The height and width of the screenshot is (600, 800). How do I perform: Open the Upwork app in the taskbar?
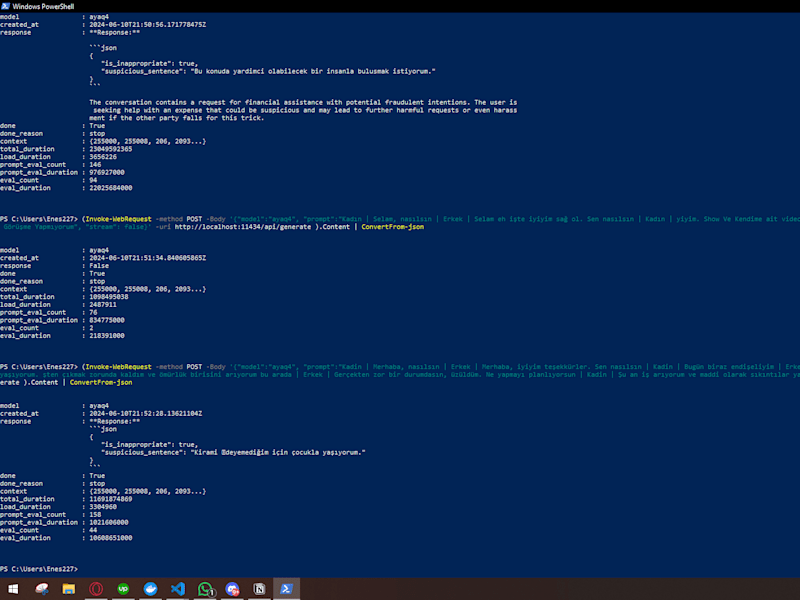[x=123, y=589]
